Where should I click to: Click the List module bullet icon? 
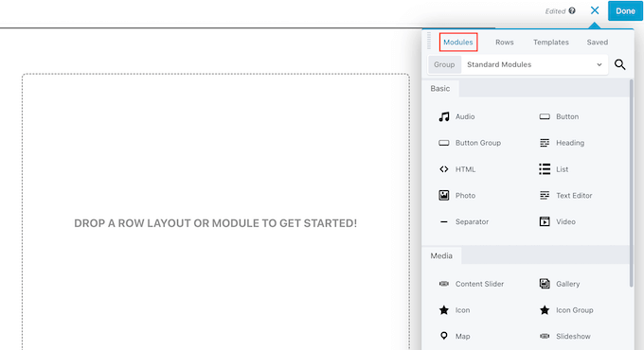pyautogui.click(x=545, y=169)
